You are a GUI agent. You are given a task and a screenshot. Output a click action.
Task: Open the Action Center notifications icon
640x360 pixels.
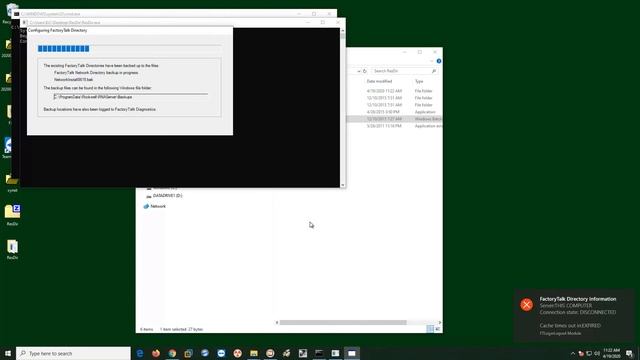[x=629, y=353]
